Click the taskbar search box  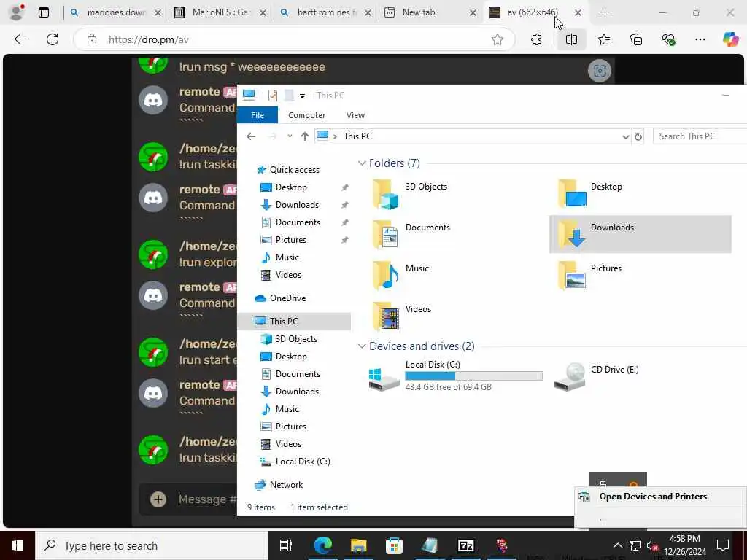coord(152,545)
